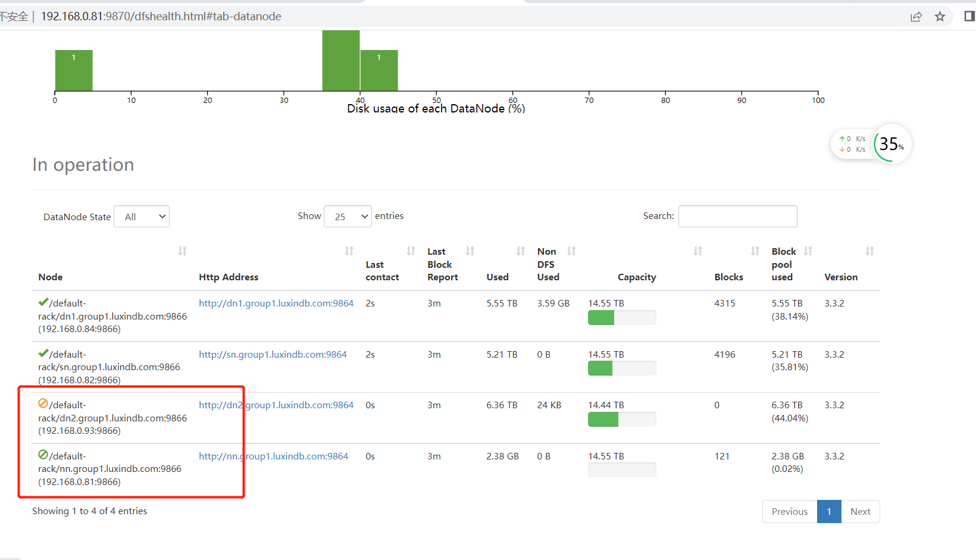
Task: Click the Blocks column header
Action: pyautogui.click(x=729, y=277)
